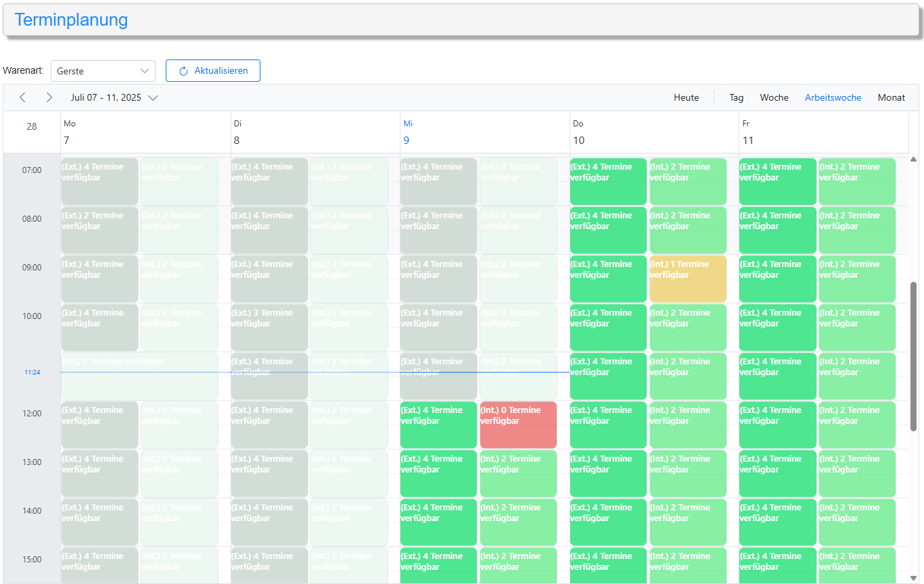Go to the previous week arrow

(22, 97)
